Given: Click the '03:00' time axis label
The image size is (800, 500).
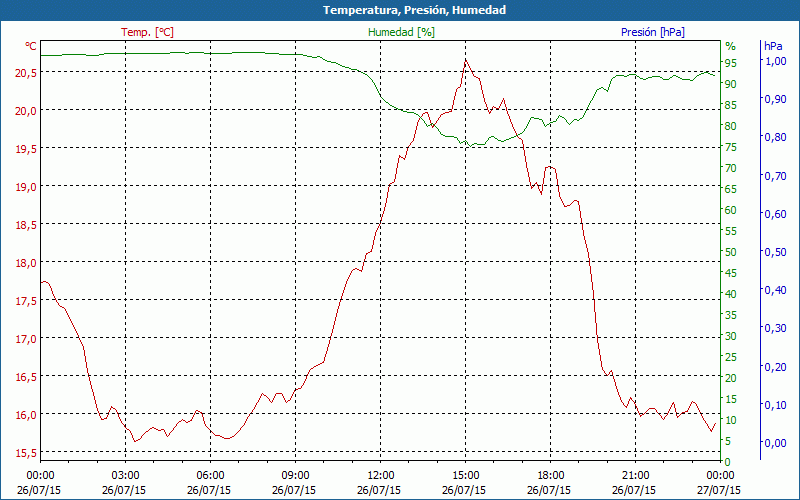Looking at the screenshot, I should [125, 477].
